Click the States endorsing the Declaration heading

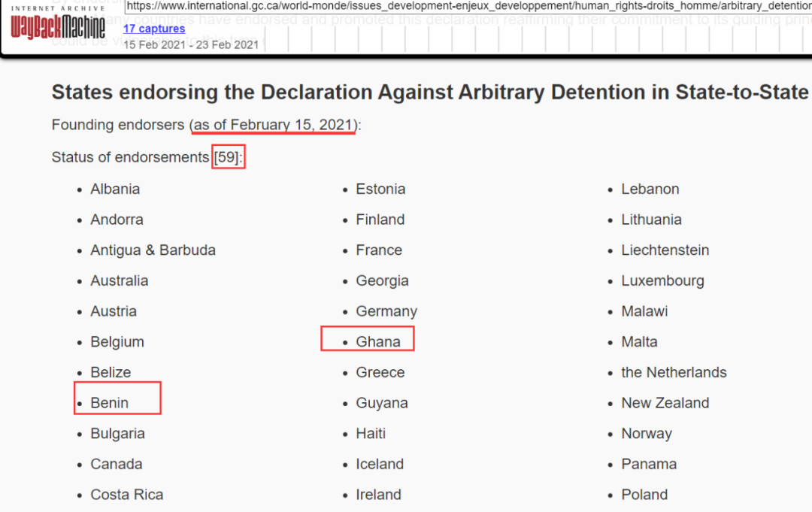[430, 92]
